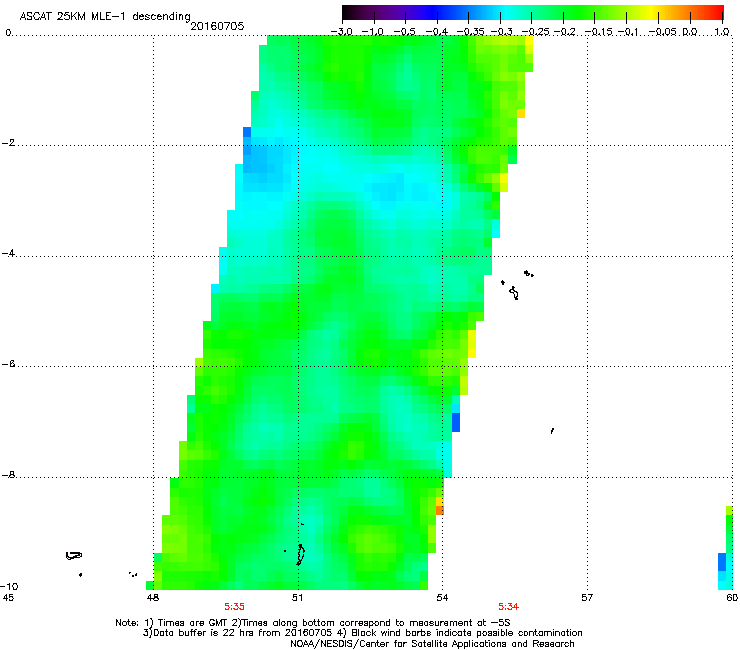Viewport: 740px width, 650px height.
Task: Click the colorbar label -3.0
Action: tap(342, 32)
